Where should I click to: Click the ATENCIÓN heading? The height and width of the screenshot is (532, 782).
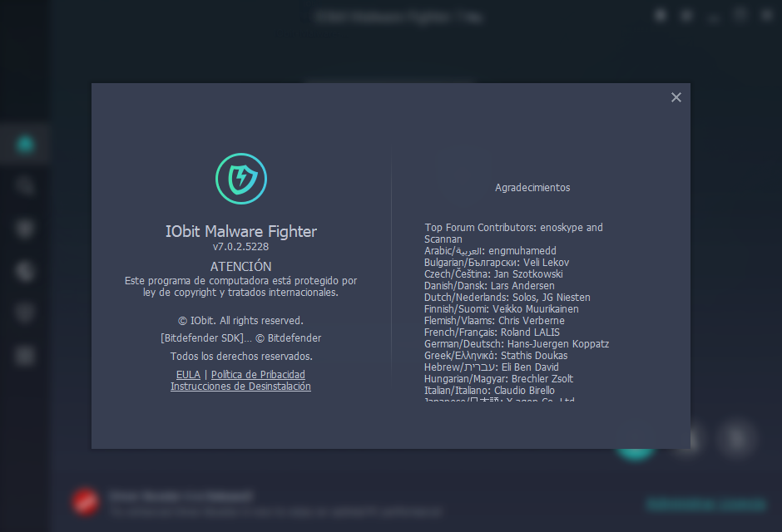coord(241,267)
